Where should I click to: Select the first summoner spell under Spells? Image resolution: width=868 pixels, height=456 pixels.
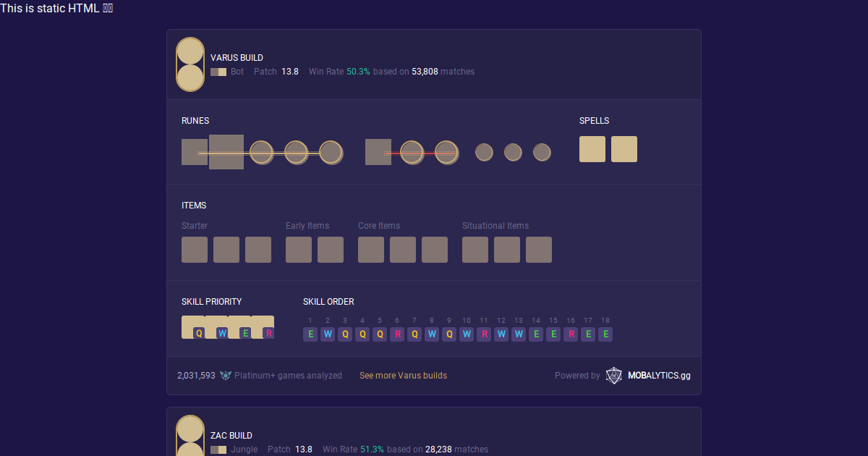(x=592, y=149)
